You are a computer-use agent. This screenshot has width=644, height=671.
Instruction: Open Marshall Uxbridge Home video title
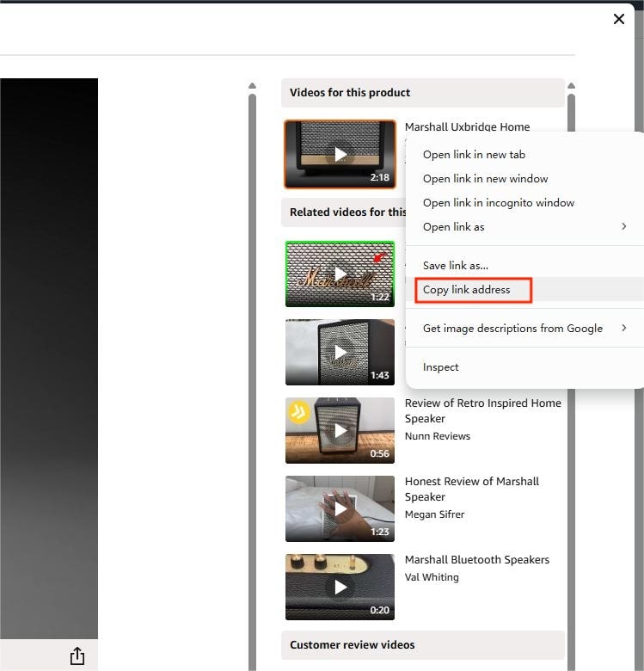tap(467, 126)
